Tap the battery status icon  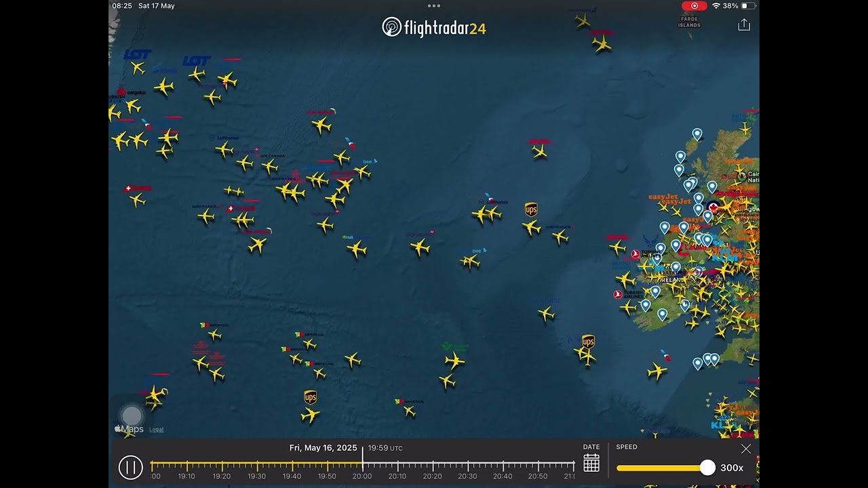point(747,5)
